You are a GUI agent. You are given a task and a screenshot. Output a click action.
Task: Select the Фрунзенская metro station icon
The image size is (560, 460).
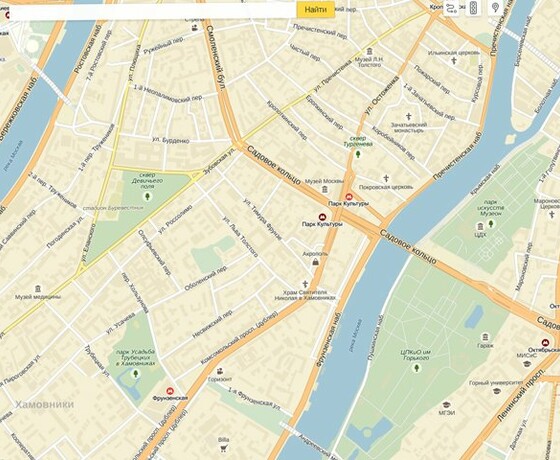[171, 391]
